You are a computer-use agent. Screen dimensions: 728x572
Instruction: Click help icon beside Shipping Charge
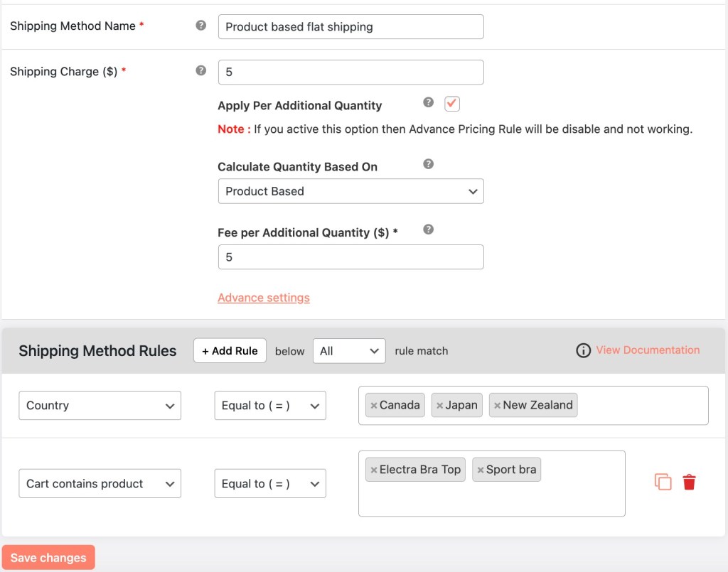[x=201, y=70]
